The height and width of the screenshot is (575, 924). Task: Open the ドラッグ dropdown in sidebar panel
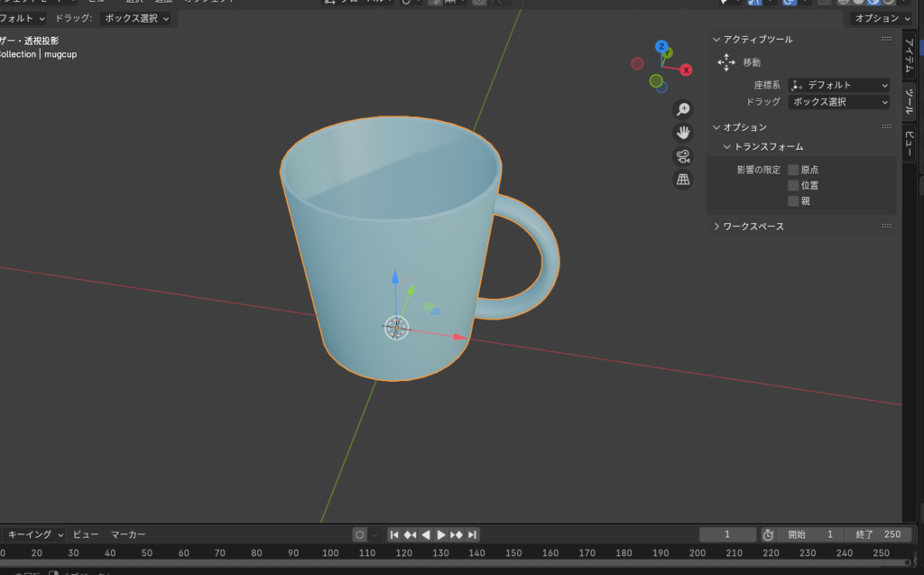pyautogui.click(x=839, y=102)
